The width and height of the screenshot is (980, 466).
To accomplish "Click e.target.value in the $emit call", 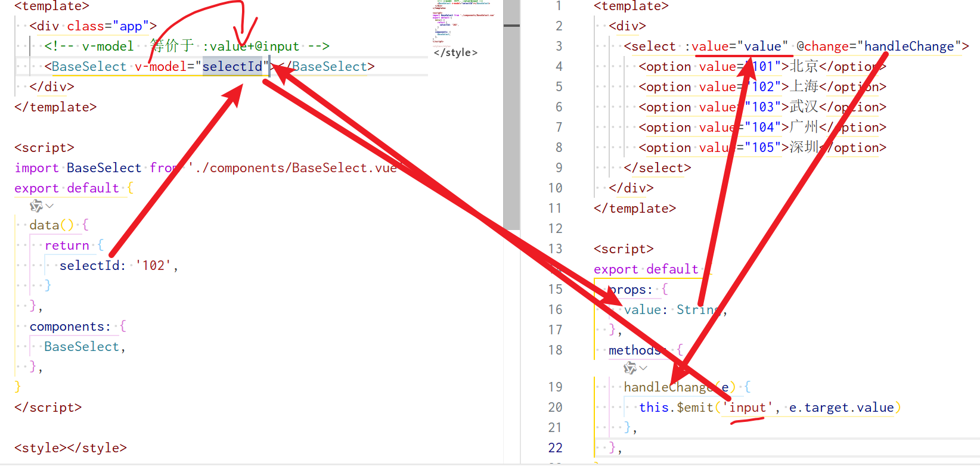I will tap(842, 407).
